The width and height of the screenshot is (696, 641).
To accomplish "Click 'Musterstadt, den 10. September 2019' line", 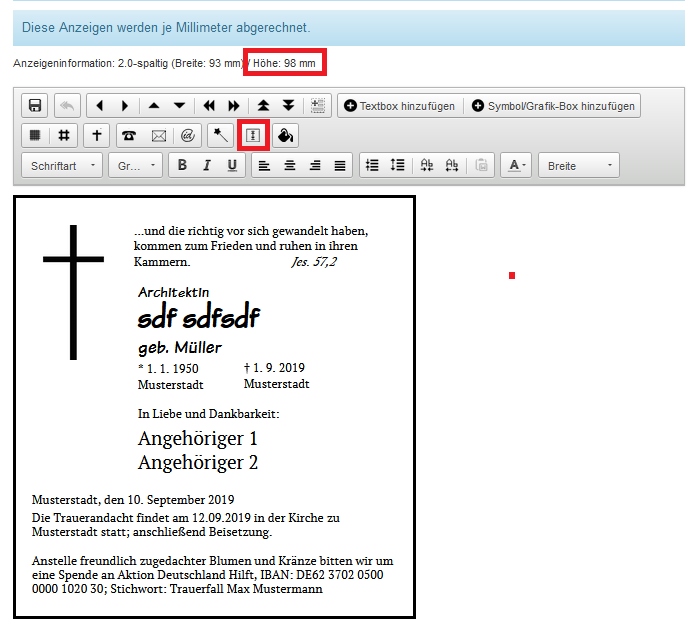I will click(x=133, y=500).
